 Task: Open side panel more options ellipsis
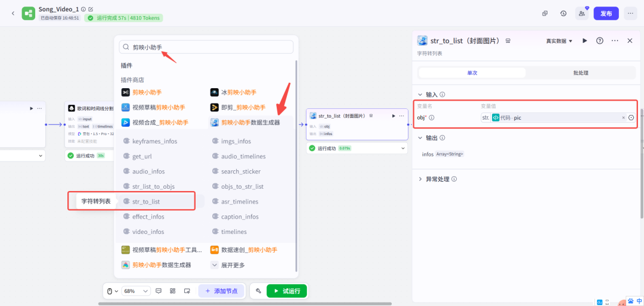(615, 40)
